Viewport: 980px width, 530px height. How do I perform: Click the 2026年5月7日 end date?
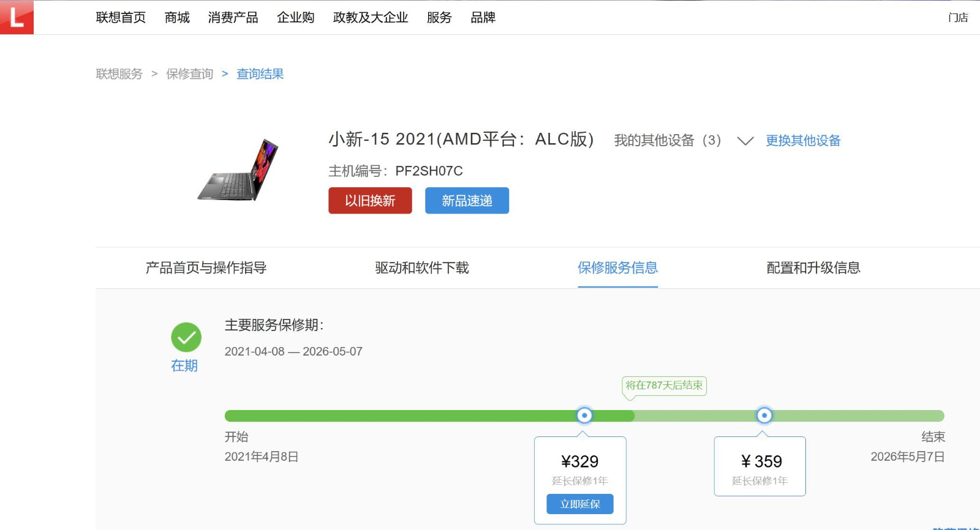click(x=908, y=457)
